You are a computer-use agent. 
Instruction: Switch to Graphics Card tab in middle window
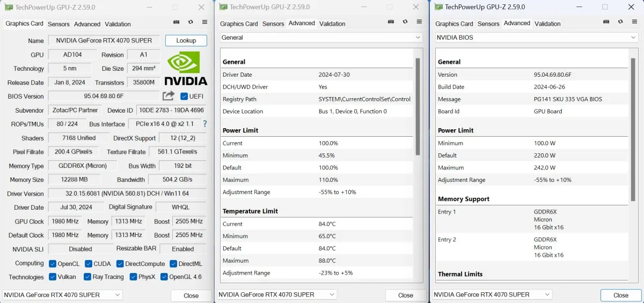[x=239, y=24]
